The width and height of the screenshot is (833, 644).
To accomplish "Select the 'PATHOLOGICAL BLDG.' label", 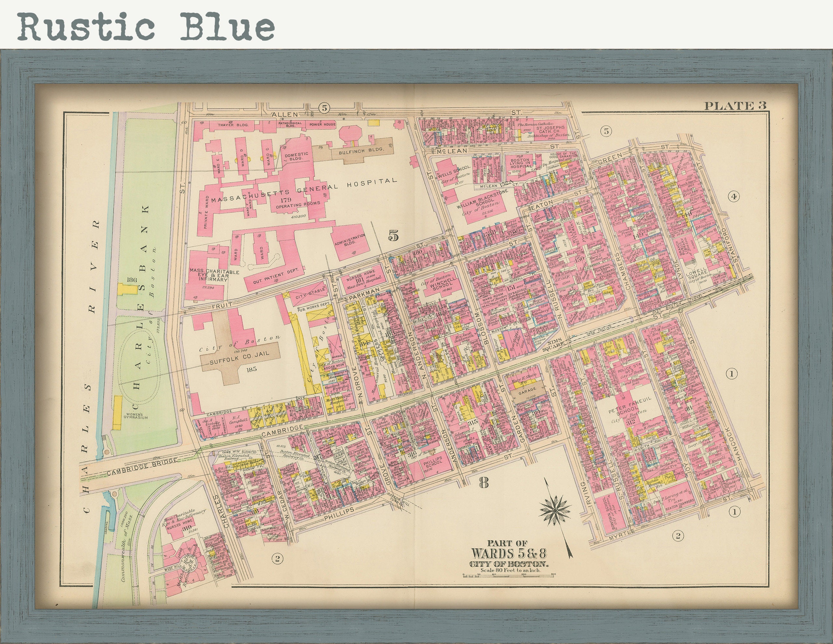I will coord(290,125).
